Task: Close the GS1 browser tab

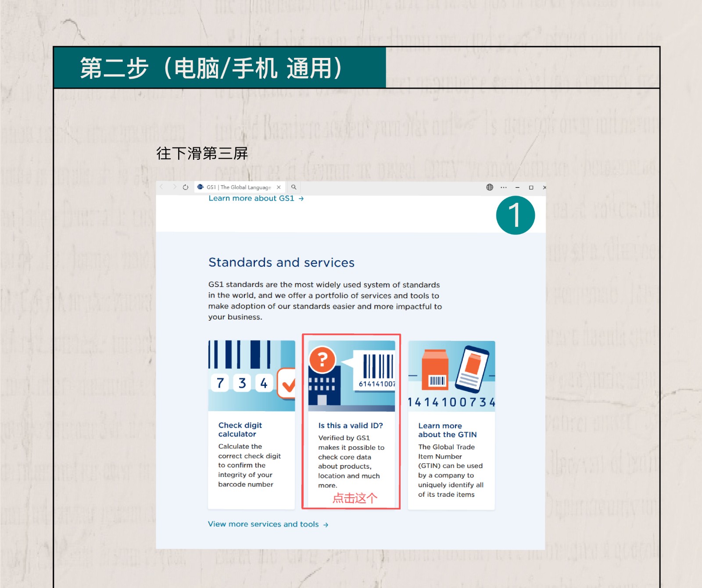Action: 279,187
